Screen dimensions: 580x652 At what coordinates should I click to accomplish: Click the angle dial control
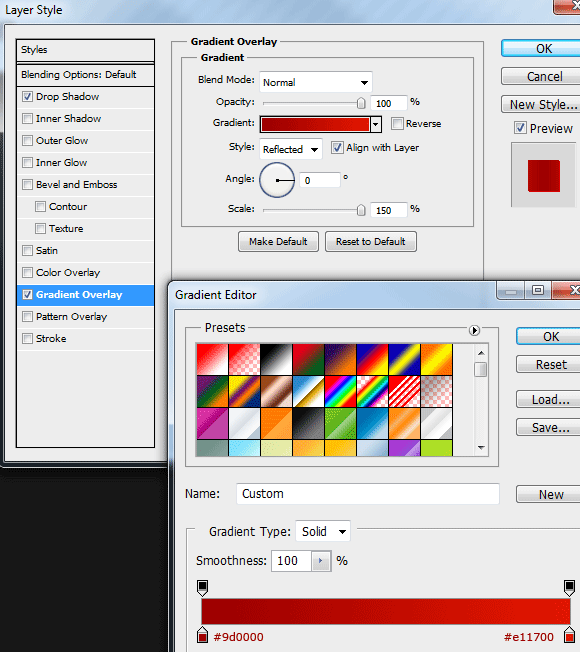pyautogui.click(x=277, y=180)
